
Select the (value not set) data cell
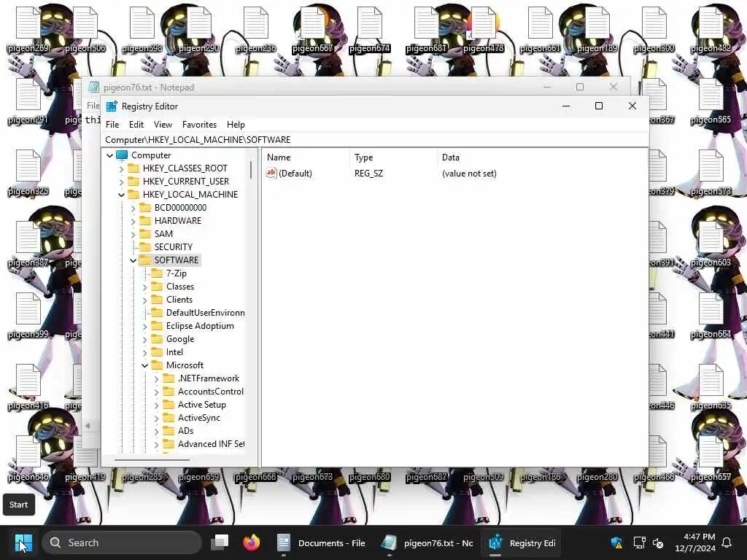coord(469,174)
